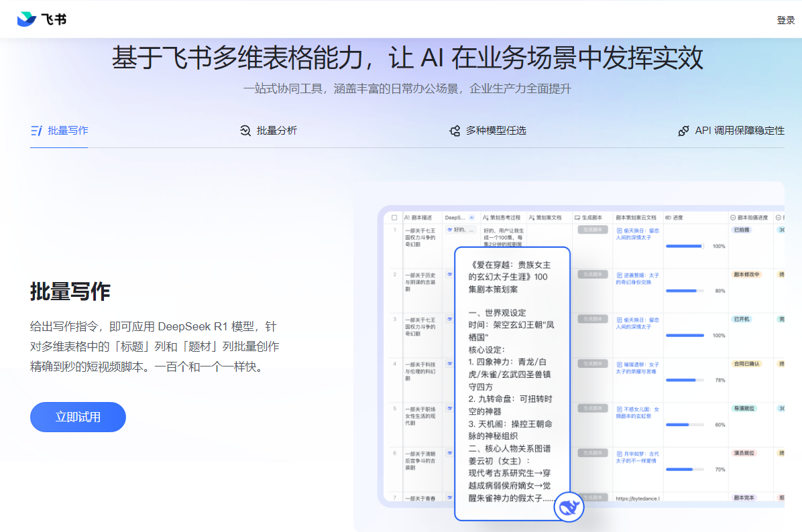The height and width of the screenshot is (532, 802).
Task: Click the magnifier icon beside 批量分析
Action: (245, 130)
